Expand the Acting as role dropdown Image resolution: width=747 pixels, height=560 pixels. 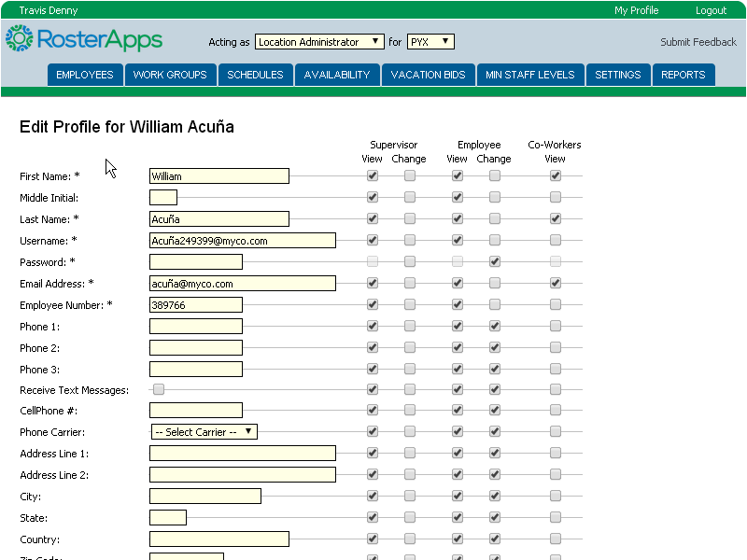(319, 42)
